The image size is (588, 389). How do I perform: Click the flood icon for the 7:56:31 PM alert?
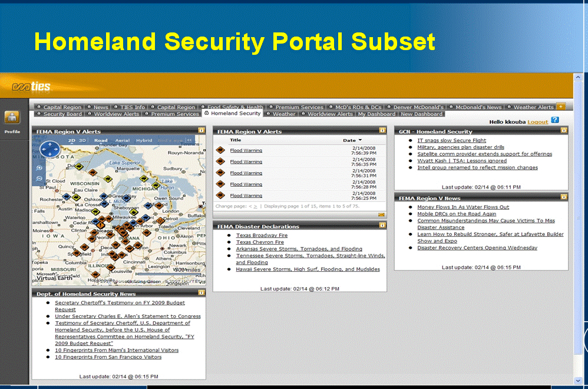point(220,173)
